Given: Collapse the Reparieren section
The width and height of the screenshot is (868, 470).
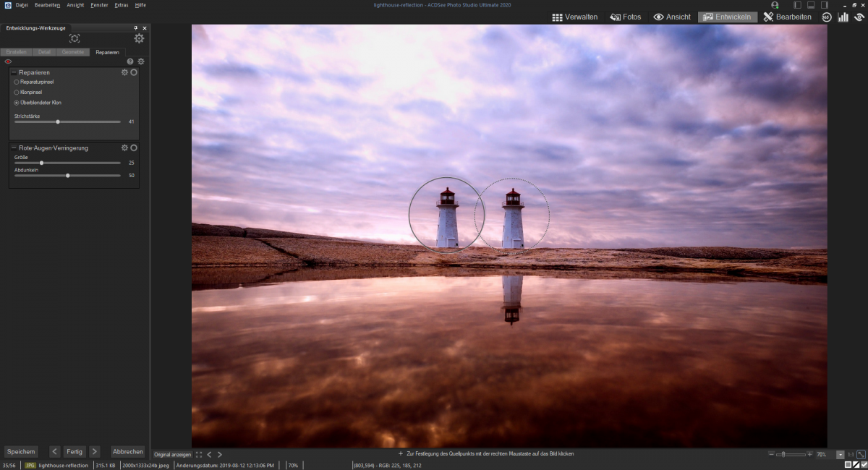Looking at the screenshot, I should click(x=13, y=72).
